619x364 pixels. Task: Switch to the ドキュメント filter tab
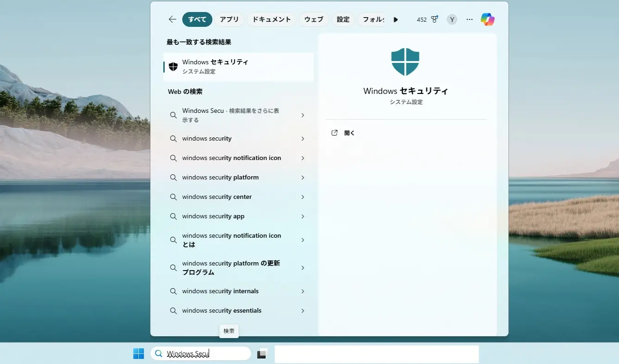272,19
